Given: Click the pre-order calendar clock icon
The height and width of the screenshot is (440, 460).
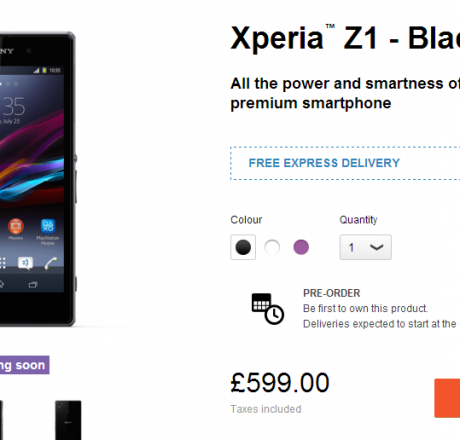Looking at the screenshot, I should click(268, 309).
